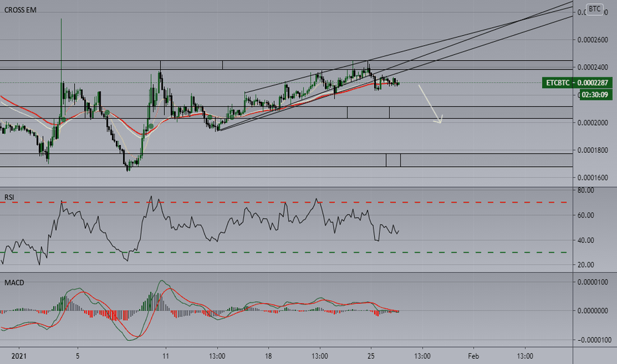
Task: Click the Feb label on time axis
Action: (x=473, y=356)
